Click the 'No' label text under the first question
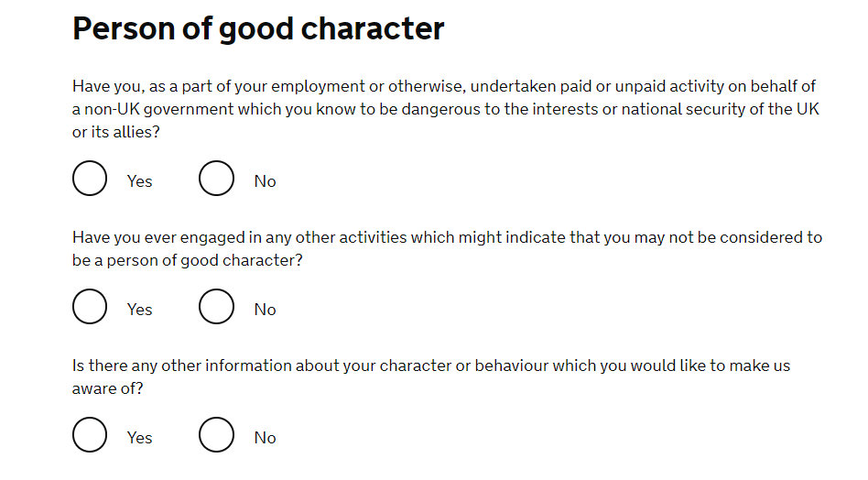This screenshot has height=480, width=868. point(265,181)
